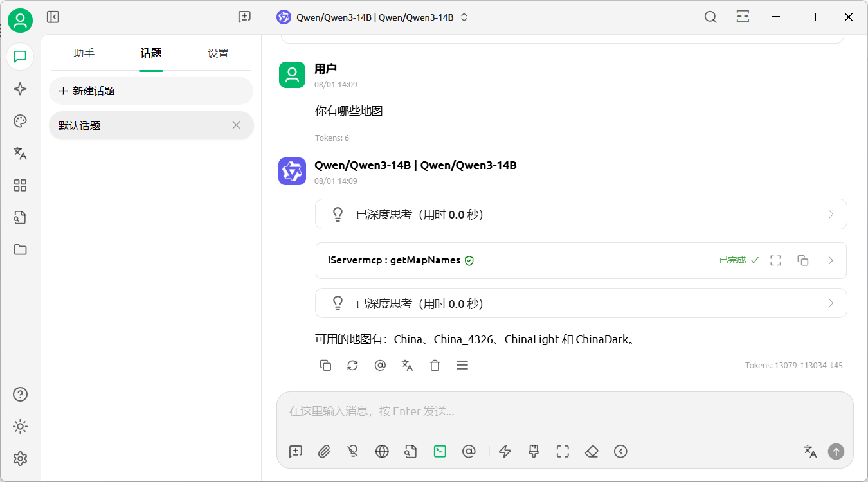Toggle web search globe in input toolbar
The width and height of the screenshot is (868, 482).
point(382,451)
